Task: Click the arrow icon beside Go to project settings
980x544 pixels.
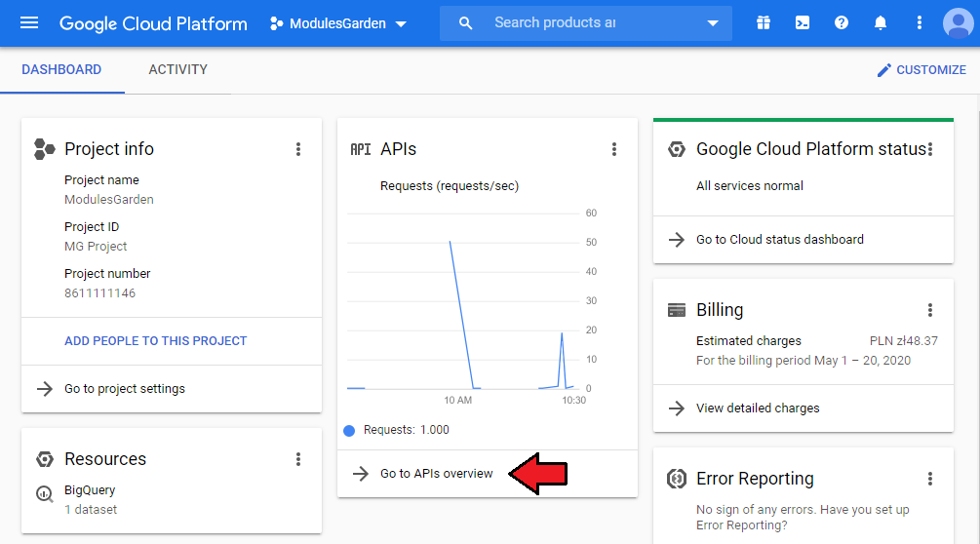Action: (x=45, y=388)
